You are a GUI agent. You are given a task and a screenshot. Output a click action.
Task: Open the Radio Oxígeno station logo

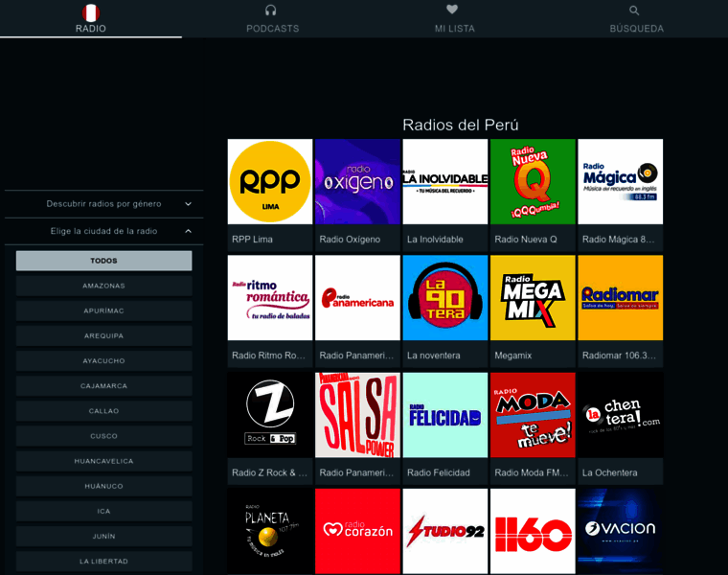(357, 181)
